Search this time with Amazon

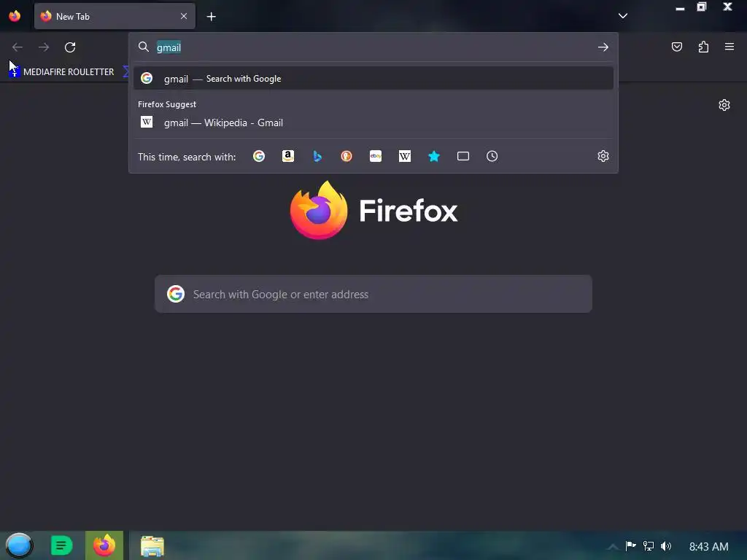(x=287, y=156)
